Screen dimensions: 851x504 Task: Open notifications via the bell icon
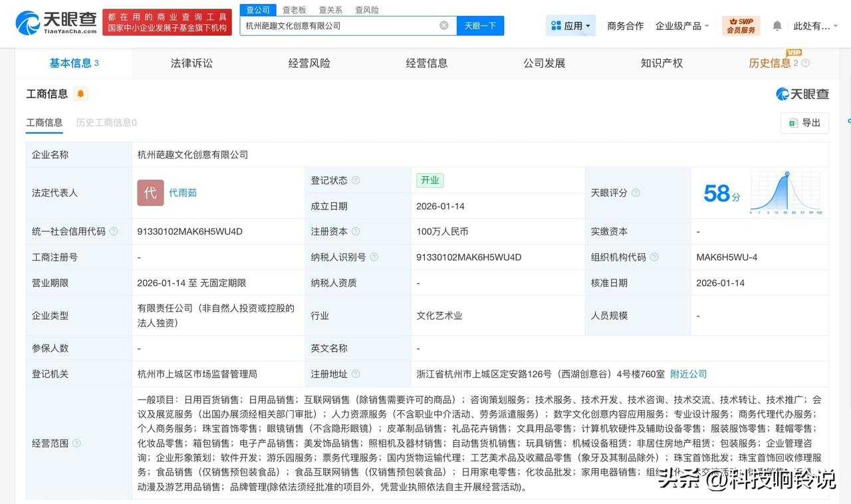point(777,25)
